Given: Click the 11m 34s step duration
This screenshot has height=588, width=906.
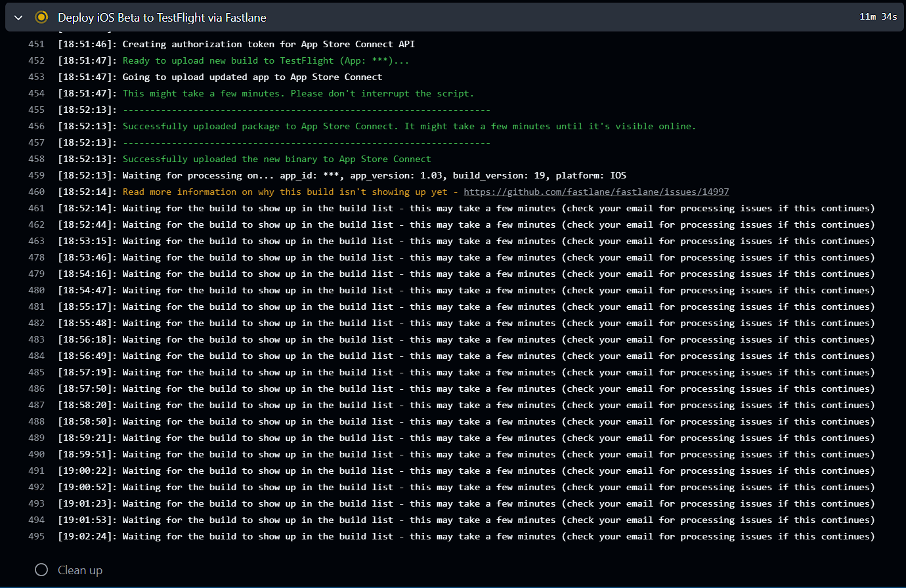Looking at the screenshot, I should (878, 16).
